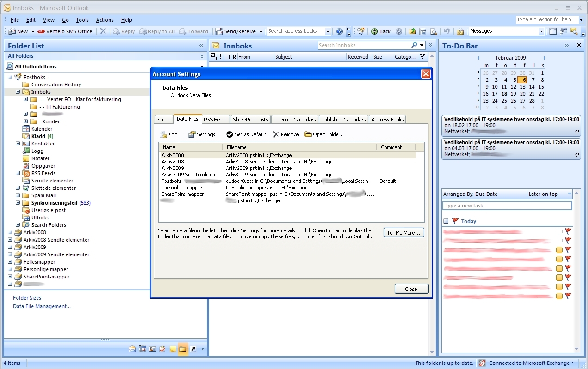Collapse the Today task group
This screenshot has width=588, height=369.
(x=446, y=221)
